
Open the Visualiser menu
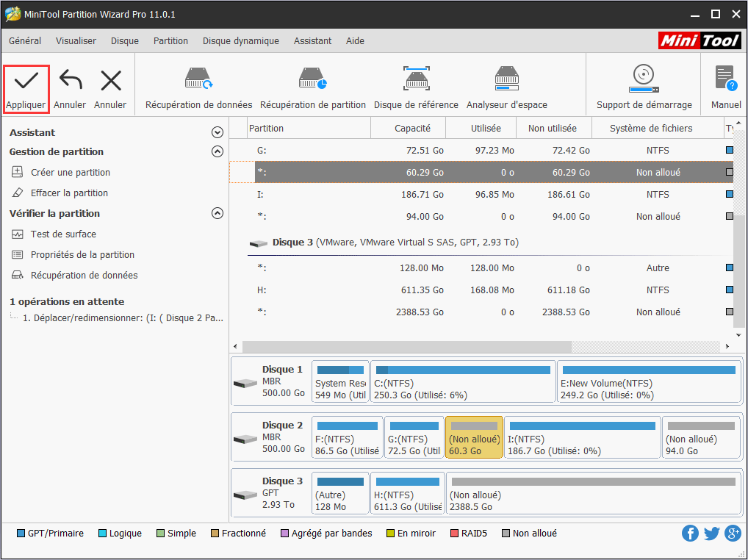click(x=76, y=41)
